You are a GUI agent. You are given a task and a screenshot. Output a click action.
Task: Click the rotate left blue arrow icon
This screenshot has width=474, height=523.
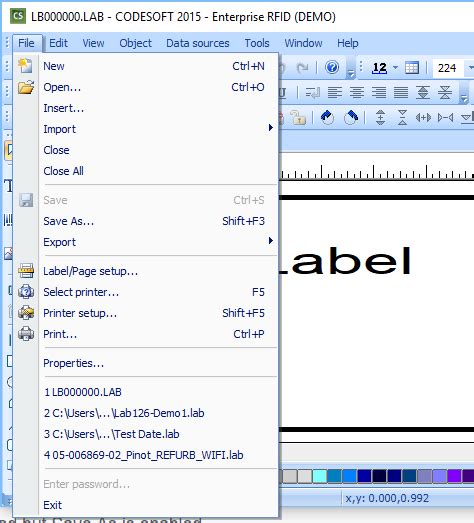coord(327,117)
